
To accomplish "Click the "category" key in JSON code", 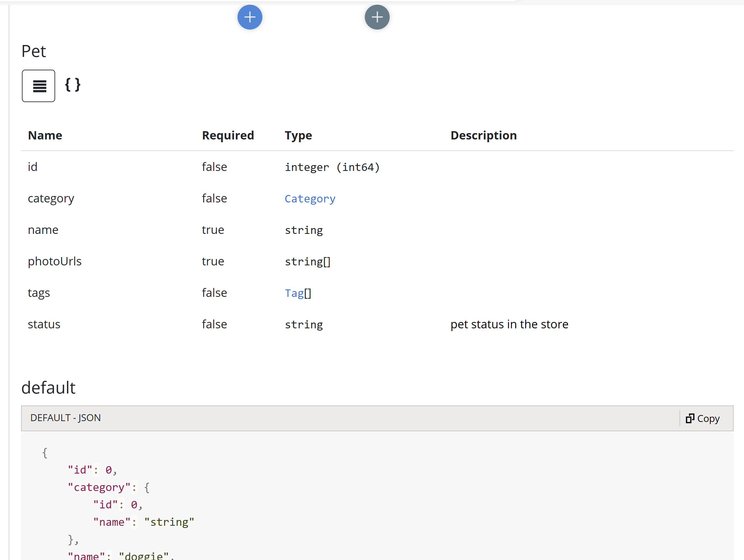I will click(x=99, y=487).
